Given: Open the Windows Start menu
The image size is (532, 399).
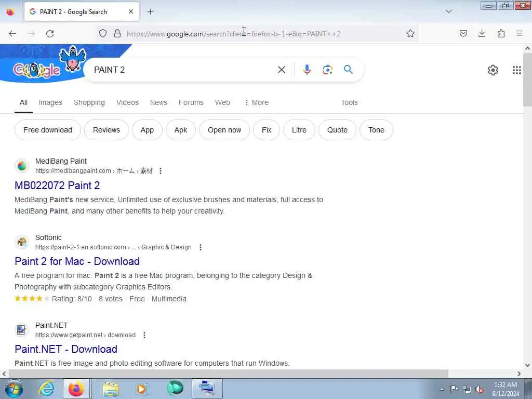Looking at the screenshot, I should click(x=14, y=389).
